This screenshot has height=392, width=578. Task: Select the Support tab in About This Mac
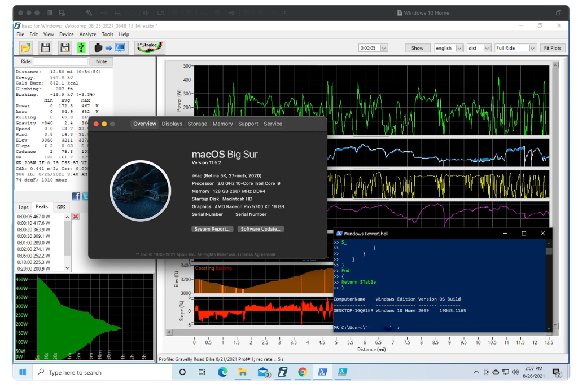tap(248, 124)
